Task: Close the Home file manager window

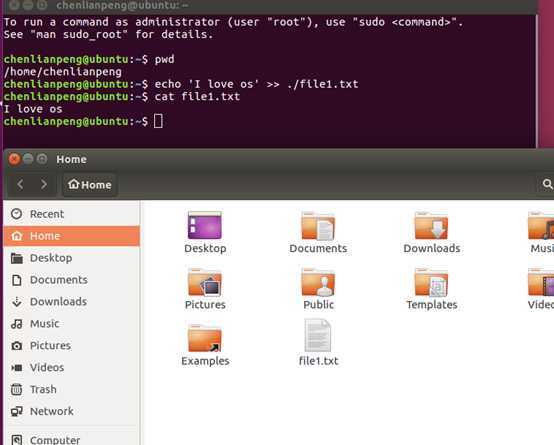Action: [14, 159]
